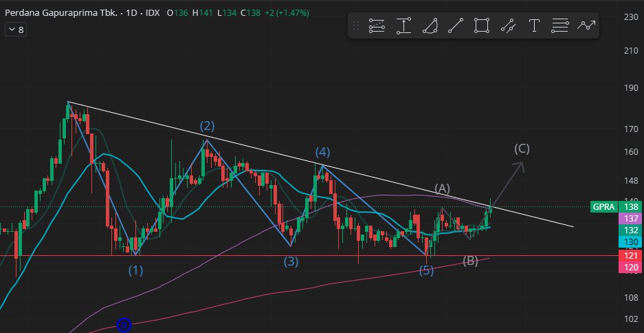The image size is (644, 333).
Task: Select the red 121 horizontal line tag
Action: [x=631, y=256]
